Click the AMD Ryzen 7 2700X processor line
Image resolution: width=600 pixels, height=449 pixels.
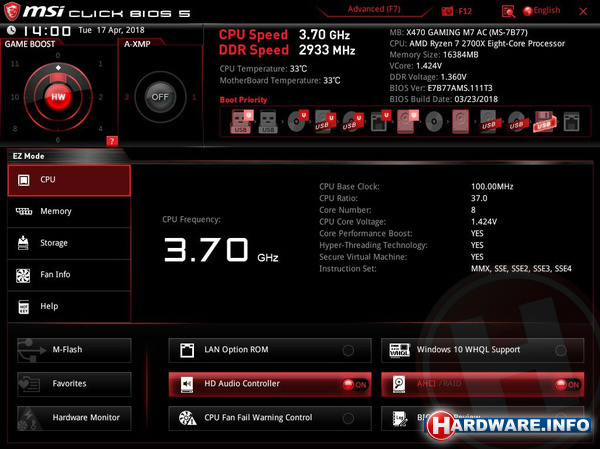(x=477, y=44)
